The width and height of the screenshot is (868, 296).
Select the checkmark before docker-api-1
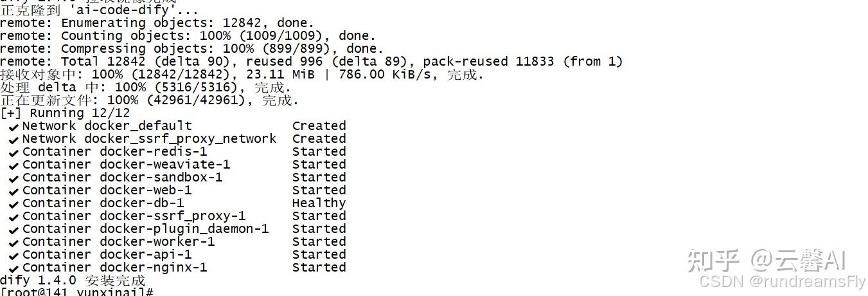(x=13, y=255)
